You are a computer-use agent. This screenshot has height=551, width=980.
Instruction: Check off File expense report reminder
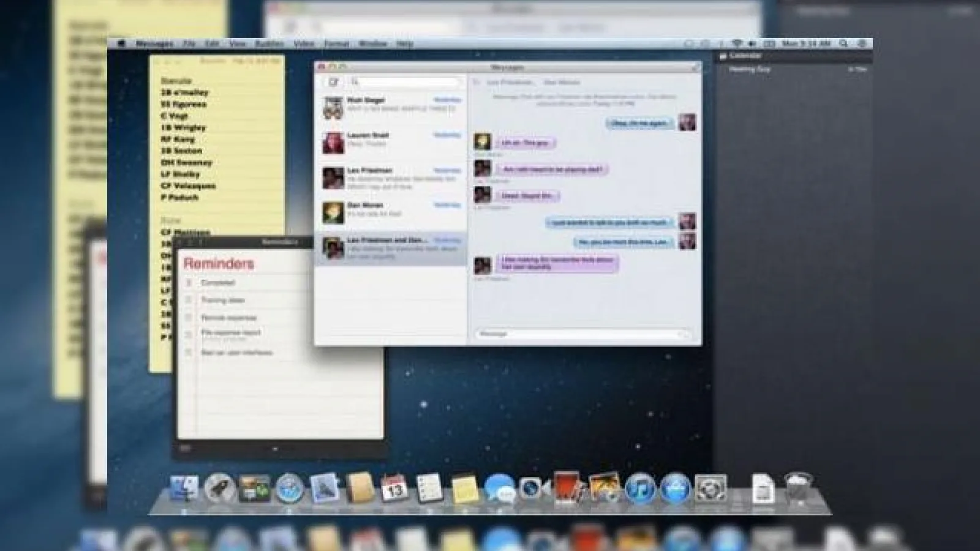pyautogui.click(x=189, y=334)
